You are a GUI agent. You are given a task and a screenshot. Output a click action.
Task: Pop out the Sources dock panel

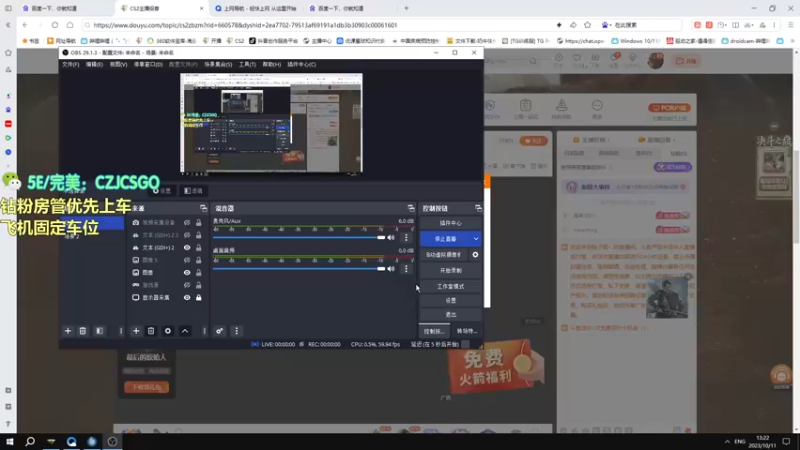tap(204, 208)
